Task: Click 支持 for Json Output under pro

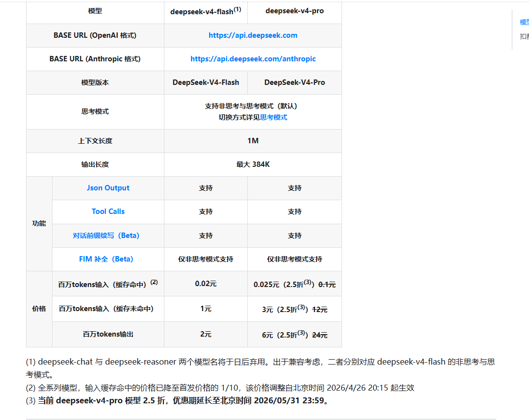Action: [x=294, y=188]
